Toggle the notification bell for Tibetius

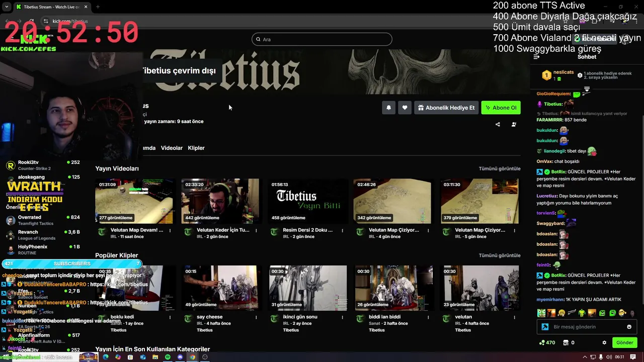pyautogui.click(x=388, y=108)
